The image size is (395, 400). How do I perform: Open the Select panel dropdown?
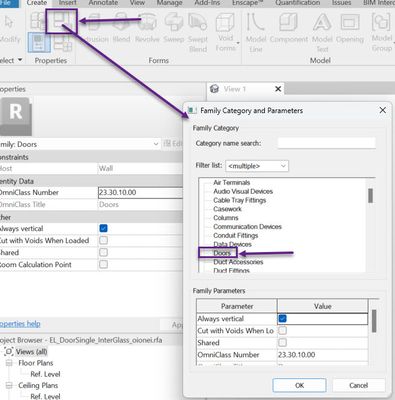[x=20, y=60]
